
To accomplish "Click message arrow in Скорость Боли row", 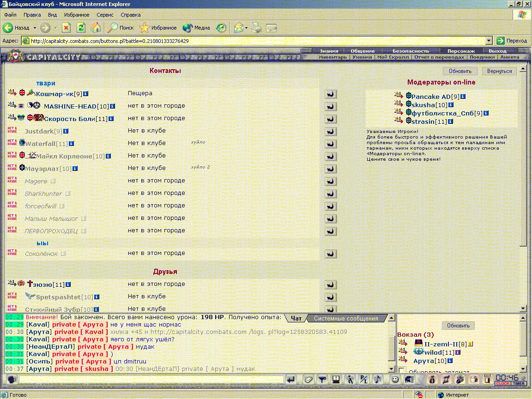I will 331,119.
